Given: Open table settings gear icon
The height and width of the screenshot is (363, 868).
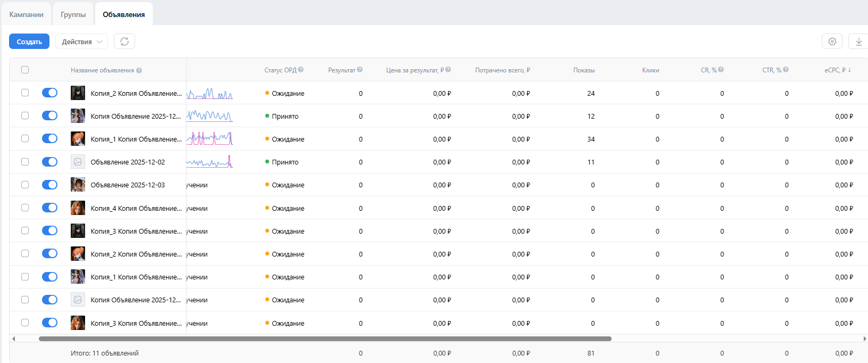Looking at the screenshot, I should click(x=832, y=42).
